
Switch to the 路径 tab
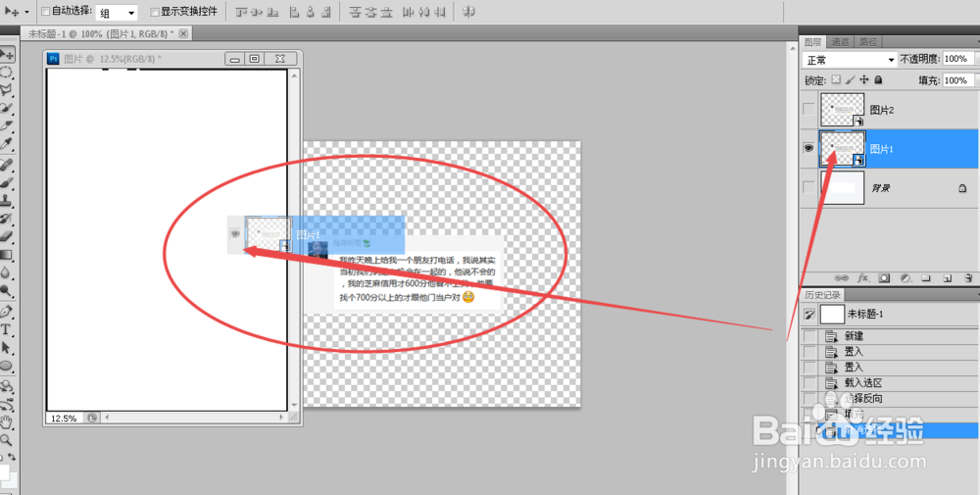point(868,42)
